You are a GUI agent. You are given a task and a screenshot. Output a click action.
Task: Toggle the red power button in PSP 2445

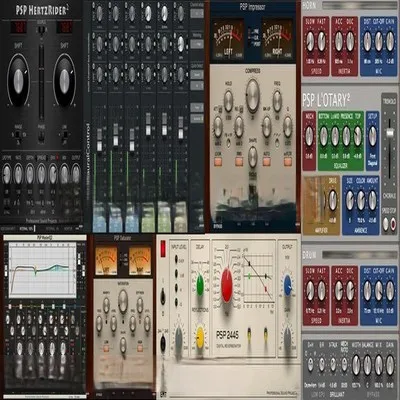(x=163, y=249)
